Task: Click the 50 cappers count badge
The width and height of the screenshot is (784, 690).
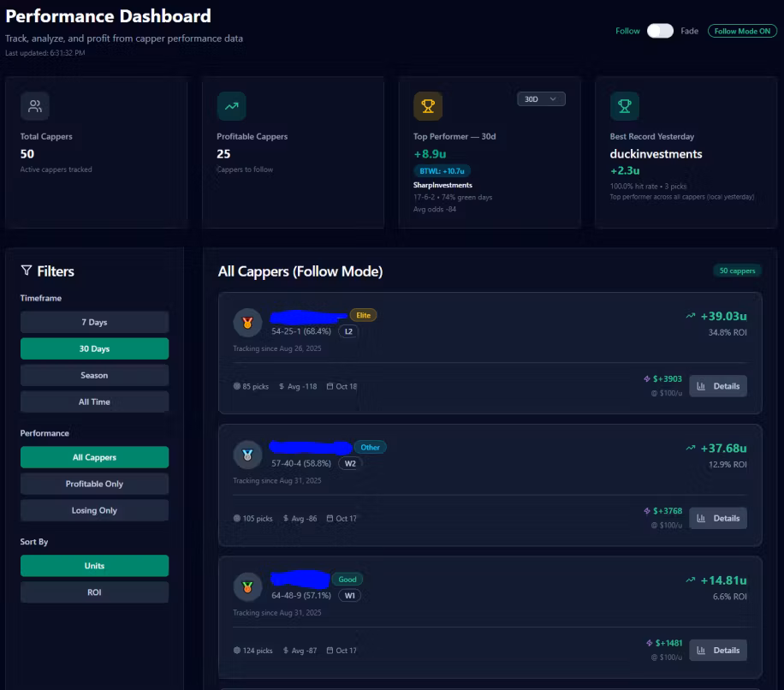Action: point(737,271)
